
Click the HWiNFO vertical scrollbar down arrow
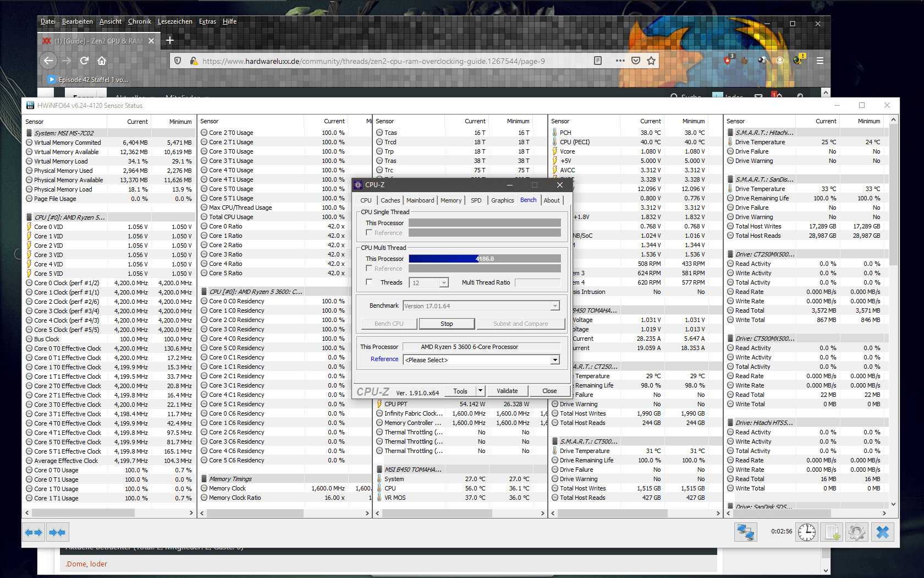[x=893, y=504]
